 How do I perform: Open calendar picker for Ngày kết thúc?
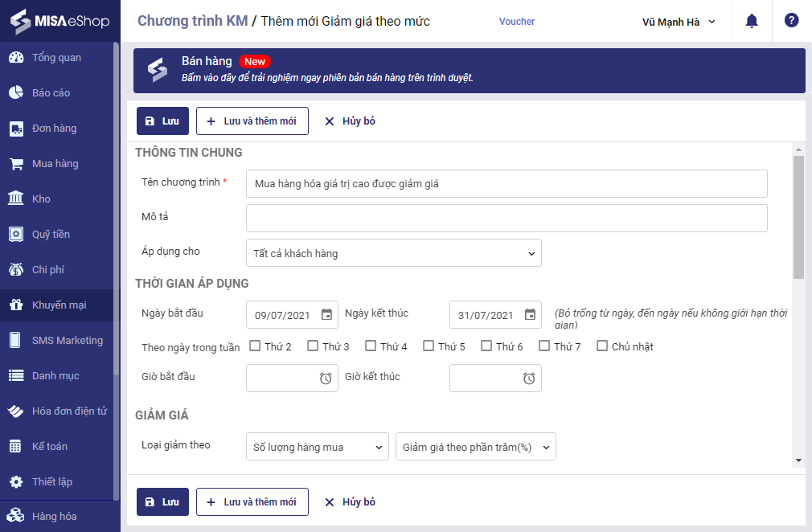pyautogui.click(x=531, y=315)
